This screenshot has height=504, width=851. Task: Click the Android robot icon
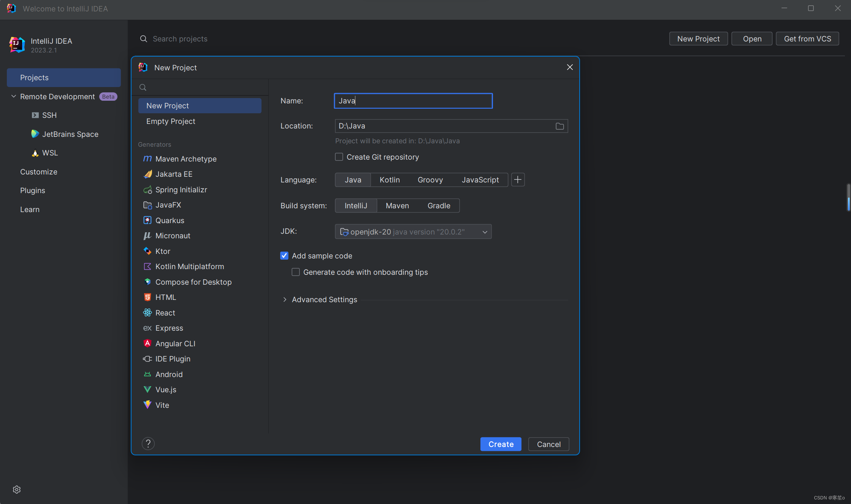coord(147,374)
